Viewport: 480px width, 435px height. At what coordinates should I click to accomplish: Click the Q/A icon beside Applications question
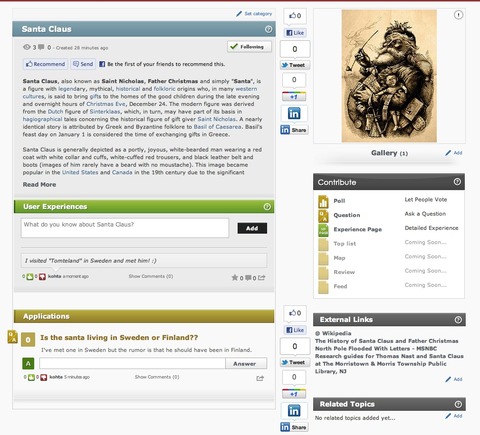pos(13,337)
